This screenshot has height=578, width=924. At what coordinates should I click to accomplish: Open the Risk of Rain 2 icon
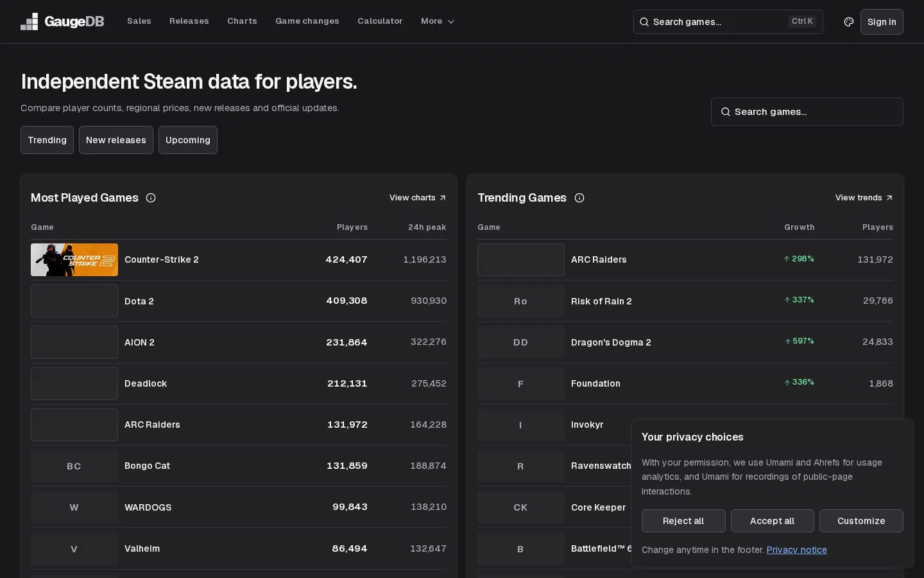pyautogui.click(x=521, y=301)
